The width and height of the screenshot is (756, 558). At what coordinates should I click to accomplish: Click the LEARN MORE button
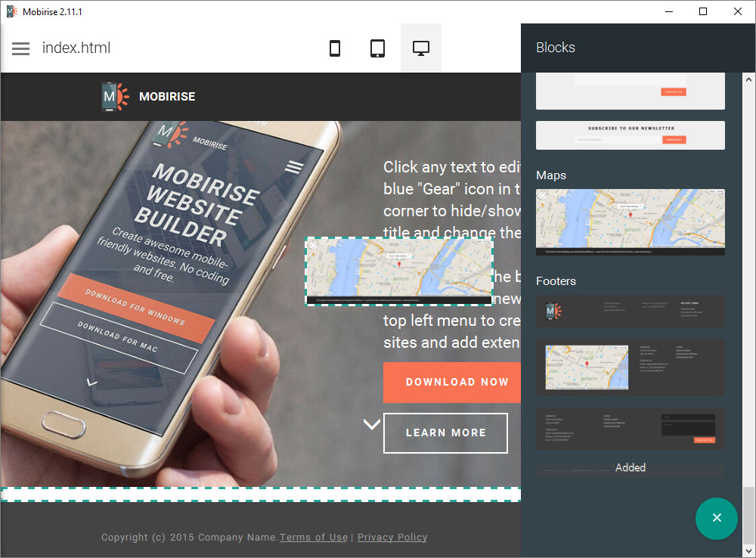445,432
